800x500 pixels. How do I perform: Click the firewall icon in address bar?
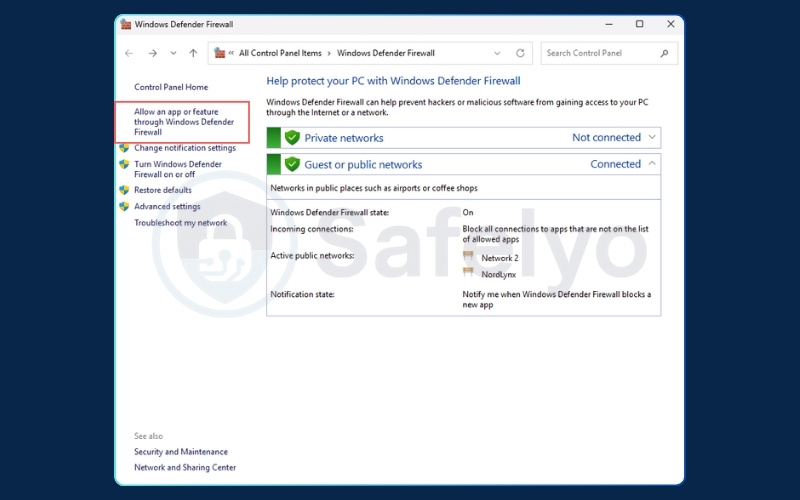tap(219, 53)
